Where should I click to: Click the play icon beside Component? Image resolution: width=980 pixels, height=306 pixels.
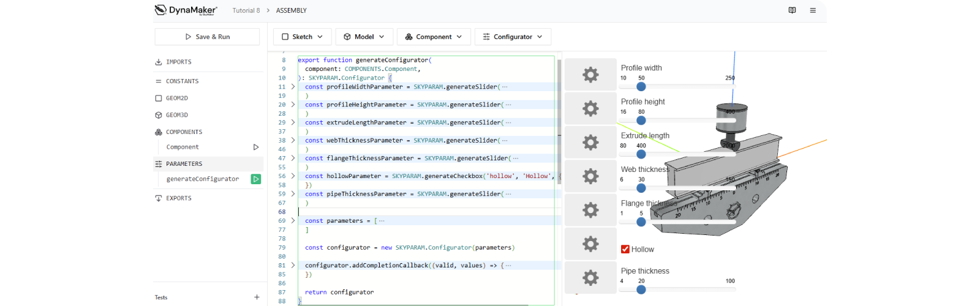pos(256,147)
